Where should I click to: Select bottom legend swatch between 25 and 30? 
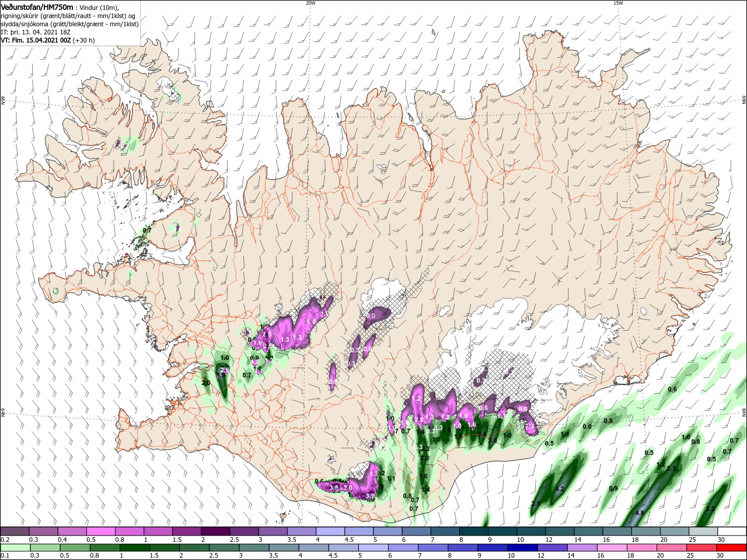pyautogui.click(x=702, y=548)
